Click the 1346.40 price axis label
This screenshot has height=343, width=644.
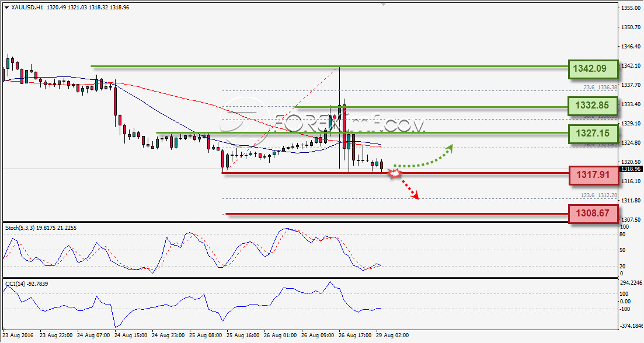pyautogui.click(x=631, y=46)
